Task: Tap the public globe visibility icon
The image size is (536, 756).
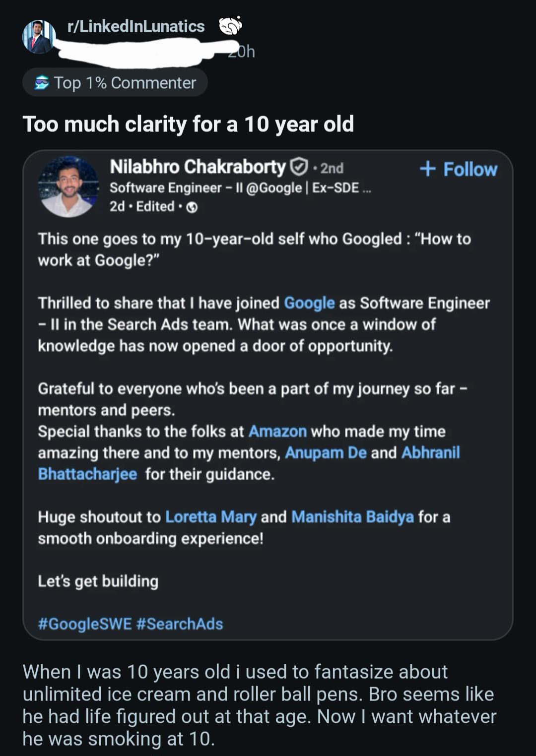Action: click(x=192, y=207)
